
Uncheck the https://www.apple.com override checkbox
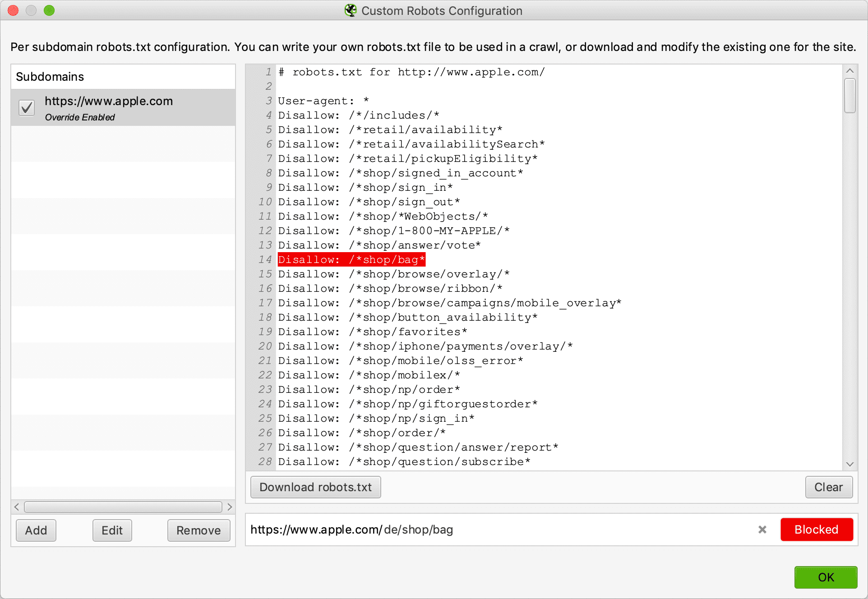(27, 107)
